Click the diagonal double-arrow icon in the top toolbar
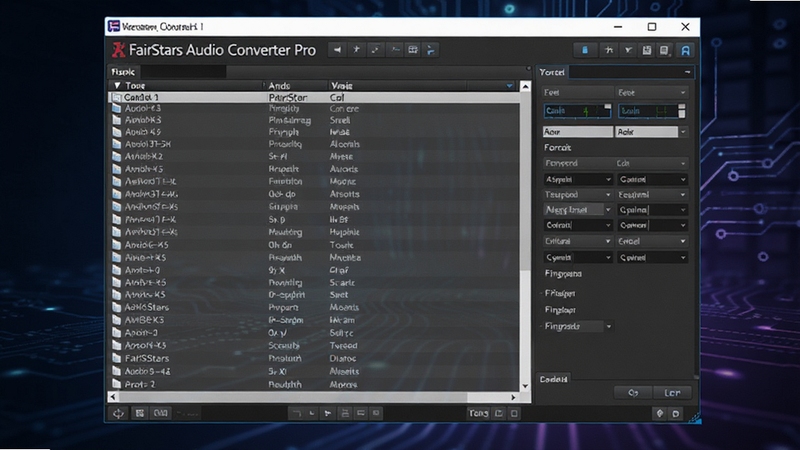800x450 pixels. click(x=376, y=50)
